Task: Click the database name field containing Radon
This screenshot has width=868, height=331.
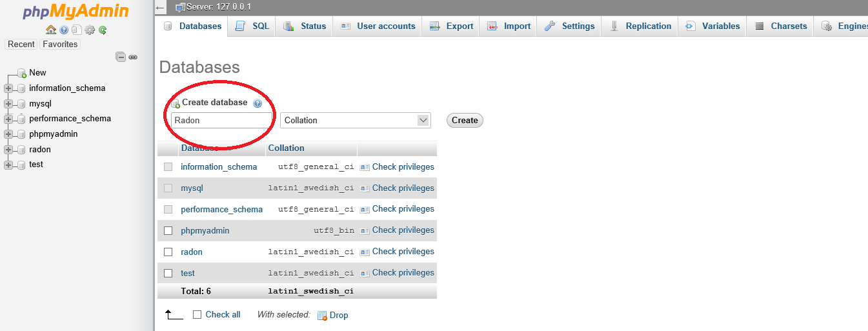Action: [x=221, y=121]
